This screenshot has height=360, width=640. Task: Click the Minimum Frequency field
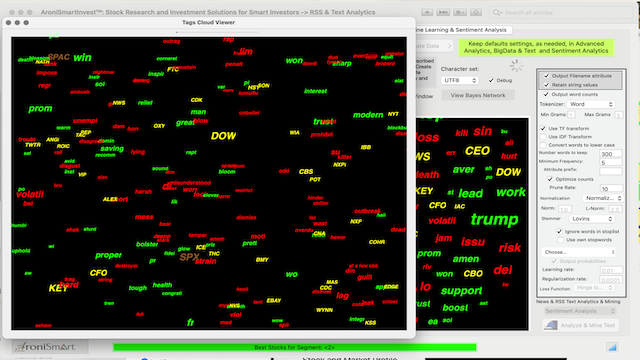tap(611, 162)
